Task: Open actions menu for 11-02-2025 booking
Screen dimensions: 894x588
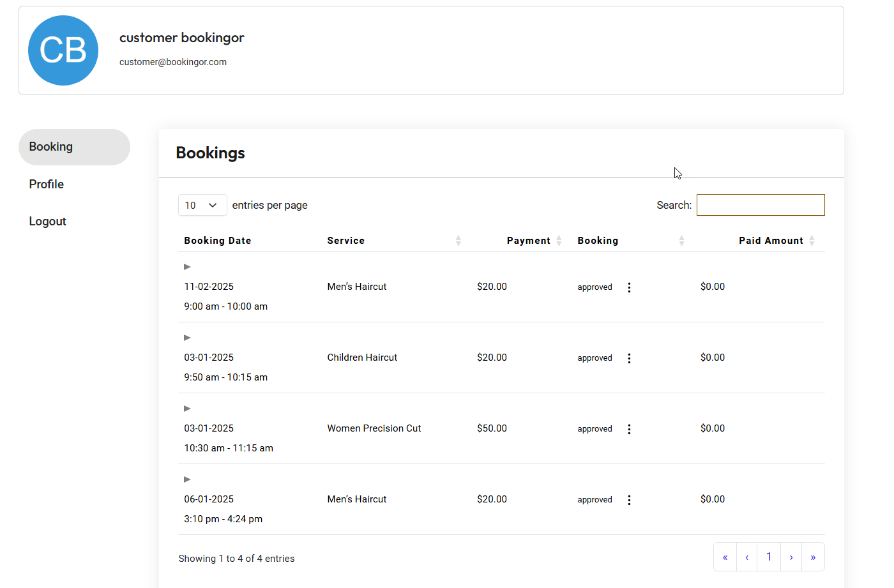Action: tap(629, 287)
